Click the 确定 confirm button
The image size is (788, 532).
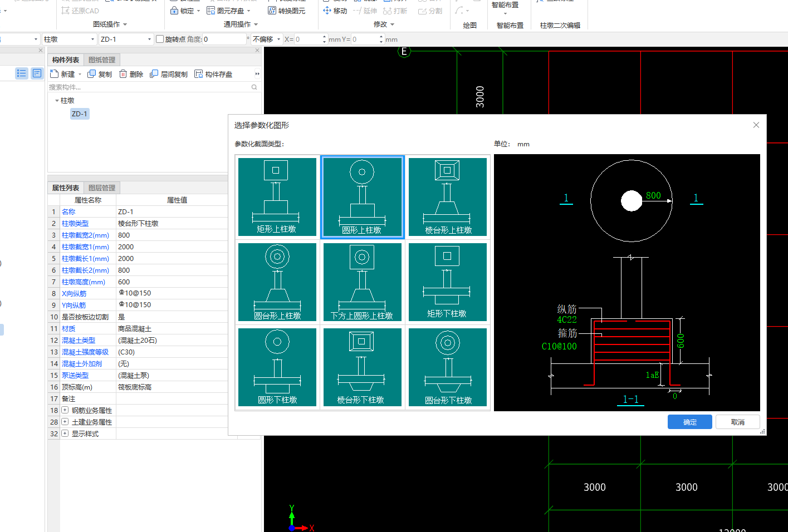(689, 422)
